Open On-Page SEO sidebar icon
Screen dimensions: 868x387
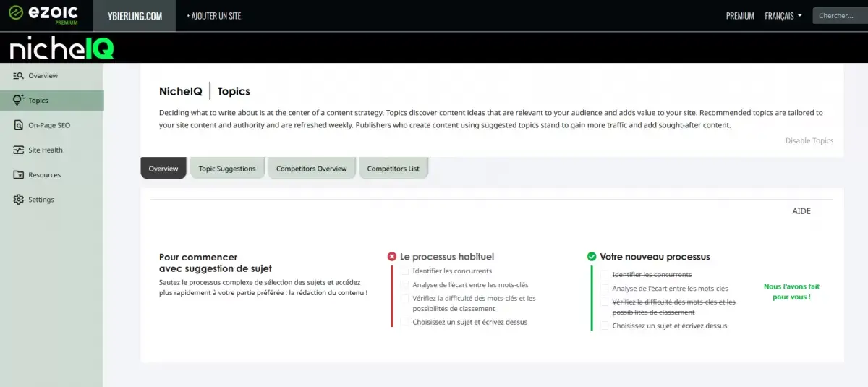[x=19, y=125]
